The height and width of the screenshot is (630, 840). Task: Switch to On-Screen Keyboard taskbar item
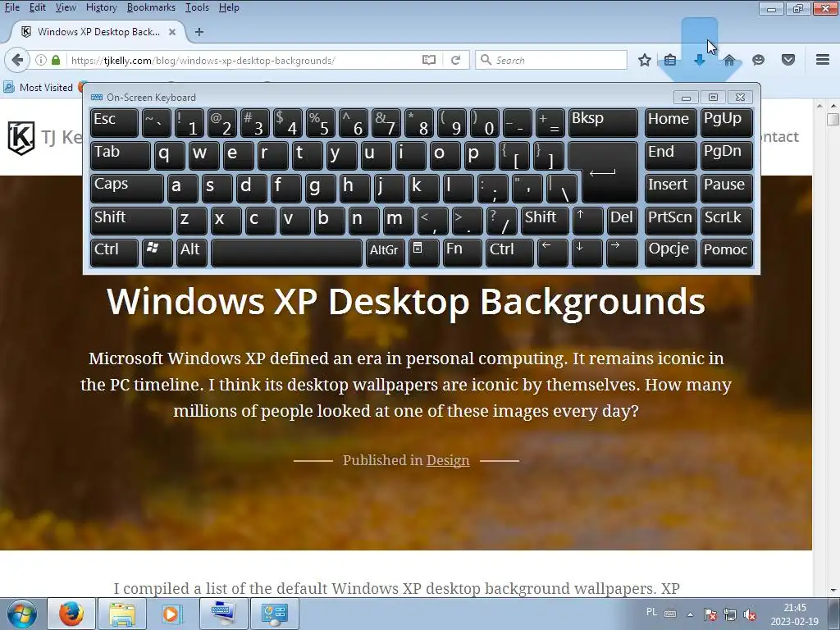tap(223, 614)
